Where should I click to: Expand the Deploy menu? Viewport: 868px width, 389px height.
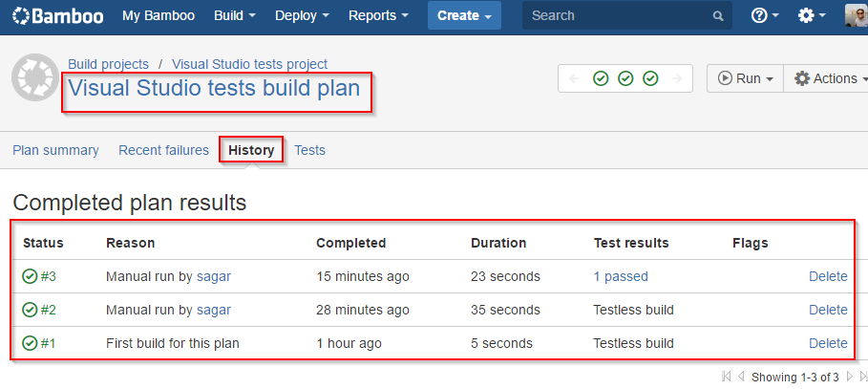click(x=302, y=15)
